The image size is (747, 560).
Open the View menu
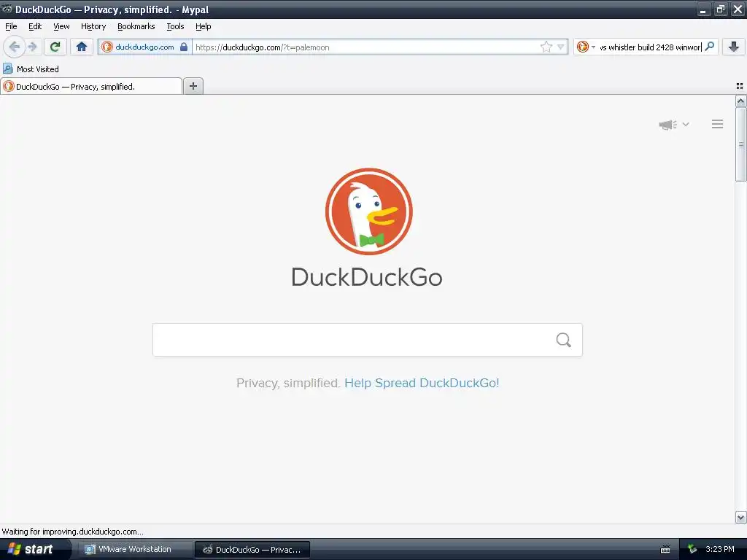[x=61, y=26]
